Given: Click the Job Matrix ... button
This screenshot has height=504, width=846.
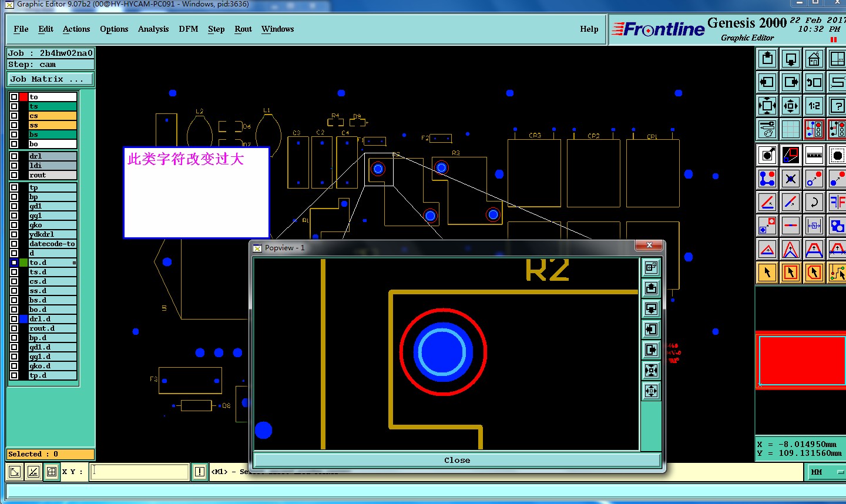Looking at the screenshot, I should point(50,79).
